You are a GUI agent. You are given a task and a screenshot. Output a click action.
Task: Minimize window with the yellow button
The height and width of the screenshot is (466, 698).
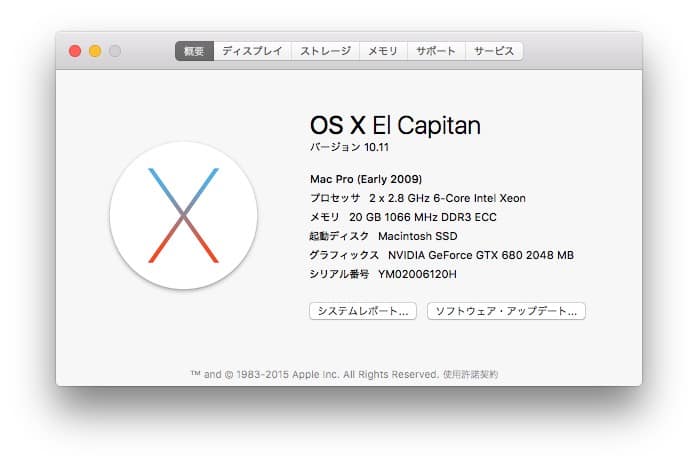95,51
